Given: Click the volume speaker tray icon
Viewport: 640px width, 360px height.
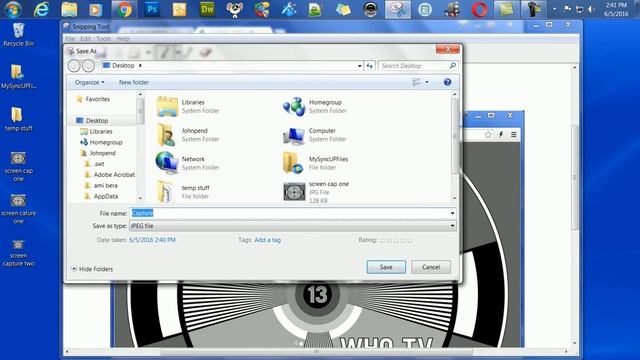Looking at the screenshot, I should [x=591, y=9].
